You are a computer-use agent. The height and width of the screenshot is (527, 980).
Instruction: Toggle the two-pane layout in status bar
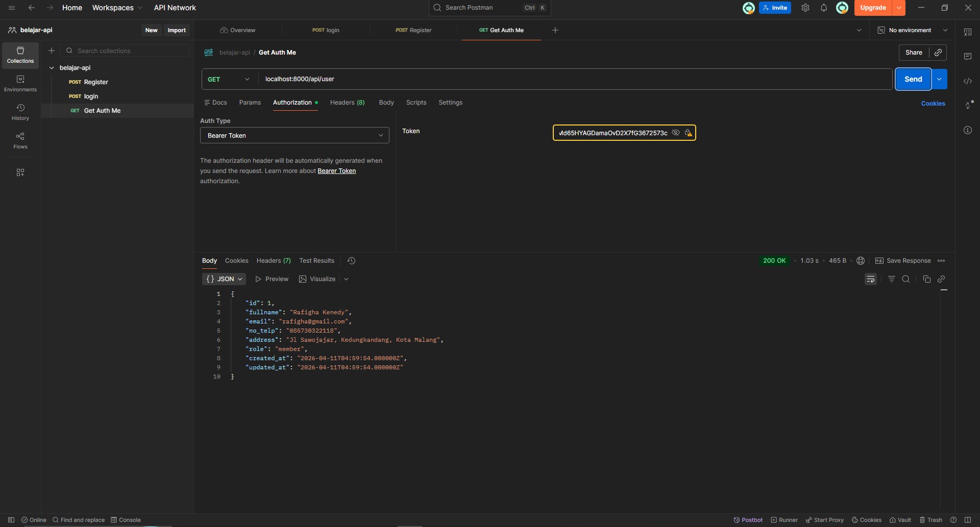coord(967,520)
